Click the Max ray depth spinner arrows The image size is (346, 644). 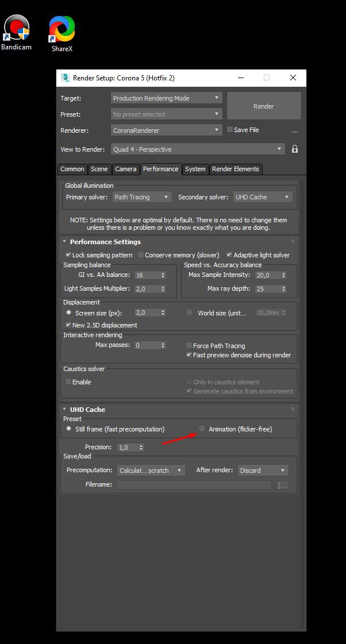(x=283, y=289)
